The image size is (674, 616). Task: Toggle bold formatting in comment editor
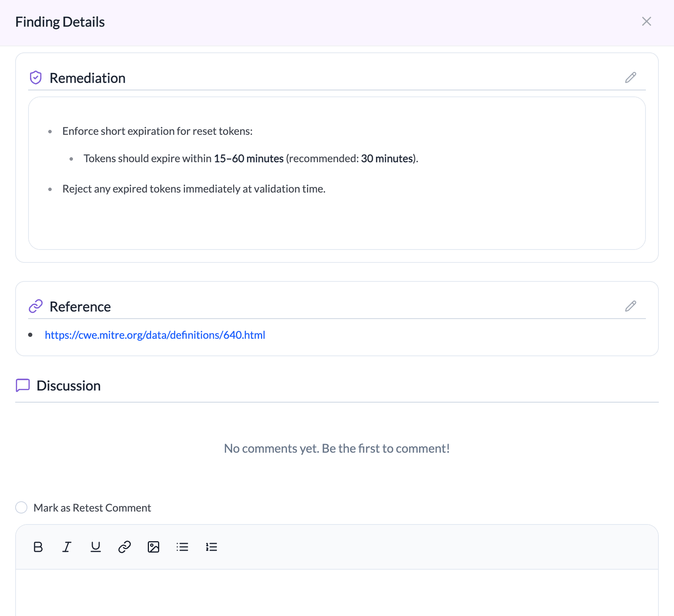coord(38,547)
